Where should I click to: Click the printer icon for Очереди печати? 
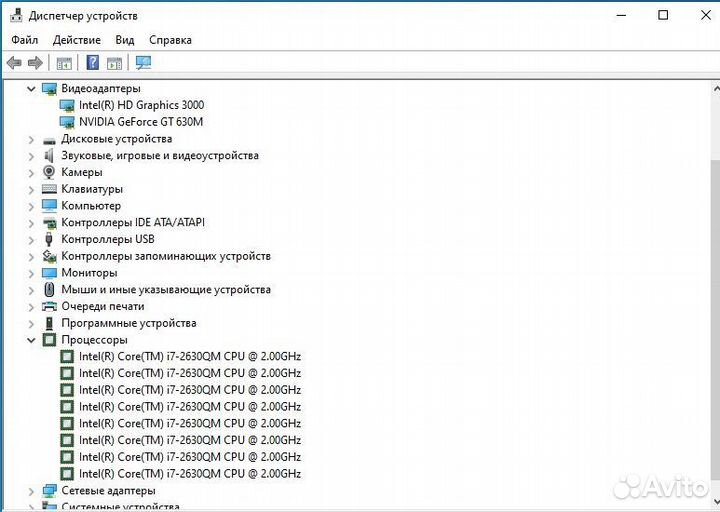coord(49,306)
